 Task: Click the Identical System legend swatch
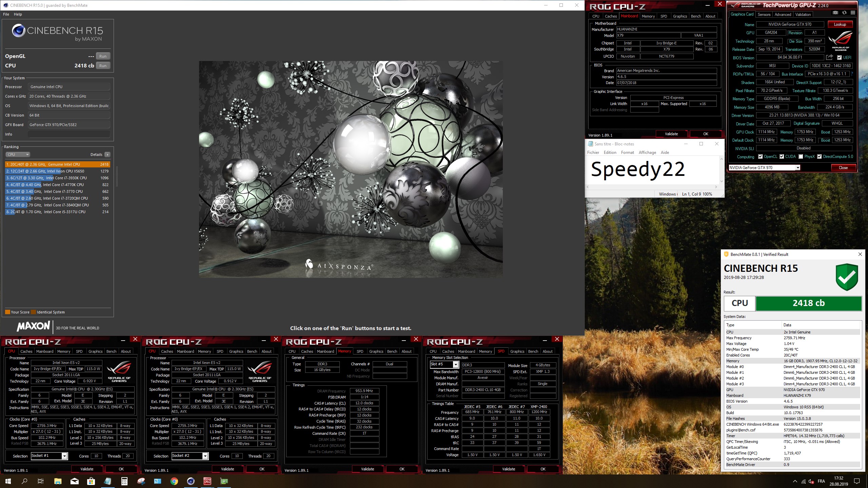click(33, 312)
